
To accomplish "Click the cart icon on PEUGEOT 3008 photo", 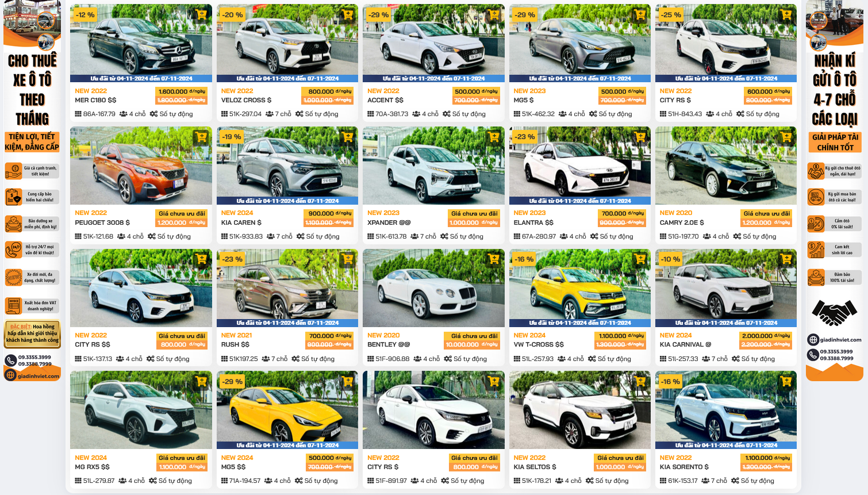I will (x=201, y=137).
